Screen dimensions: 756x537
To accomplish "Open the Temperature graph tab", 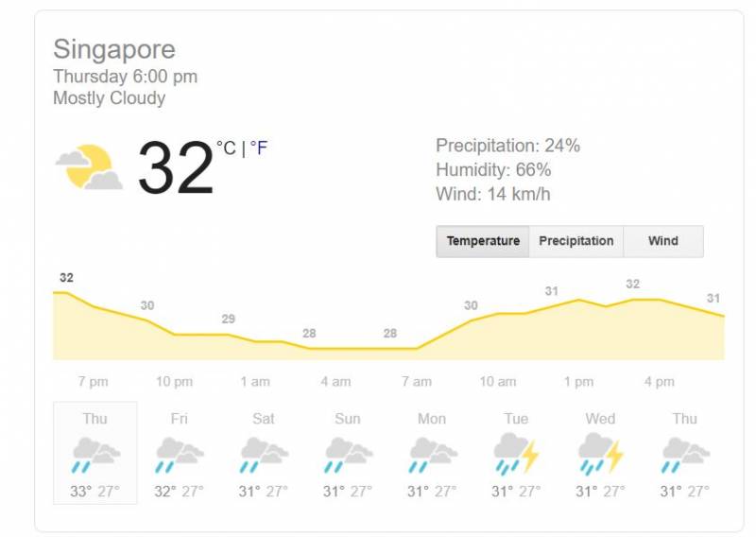I will coord(483,241).
